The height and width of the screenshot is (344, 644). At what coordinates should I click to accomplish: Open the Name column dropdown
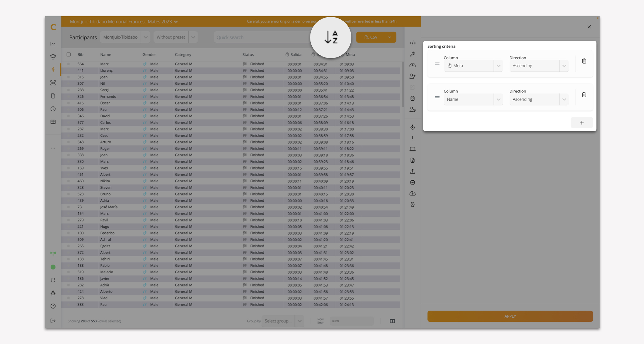tap(473, 99)
